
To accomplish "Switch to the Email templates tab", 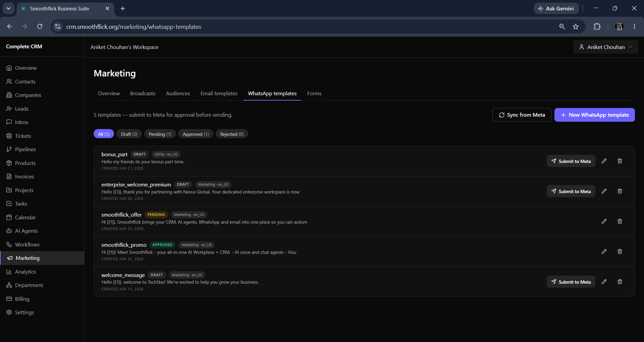I will (219, 94).
